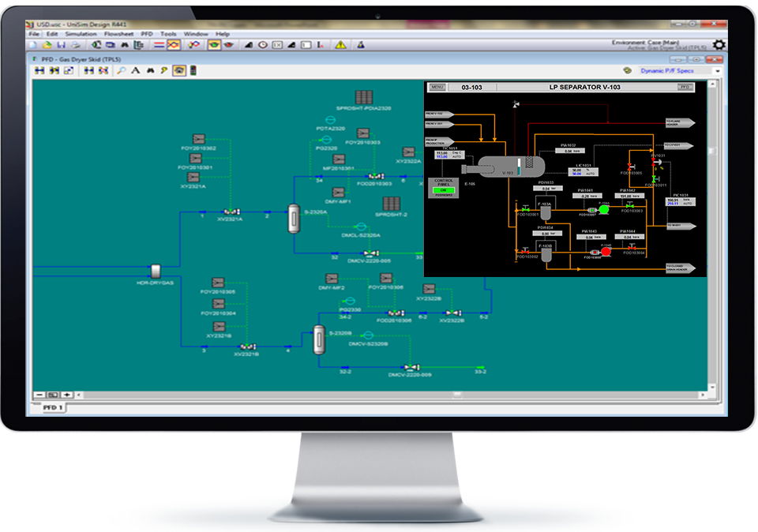The height and width of the screenshot is (532, 758).
Task: Toggle the green ON control panel switch
Action: click(x=442, y=190)
